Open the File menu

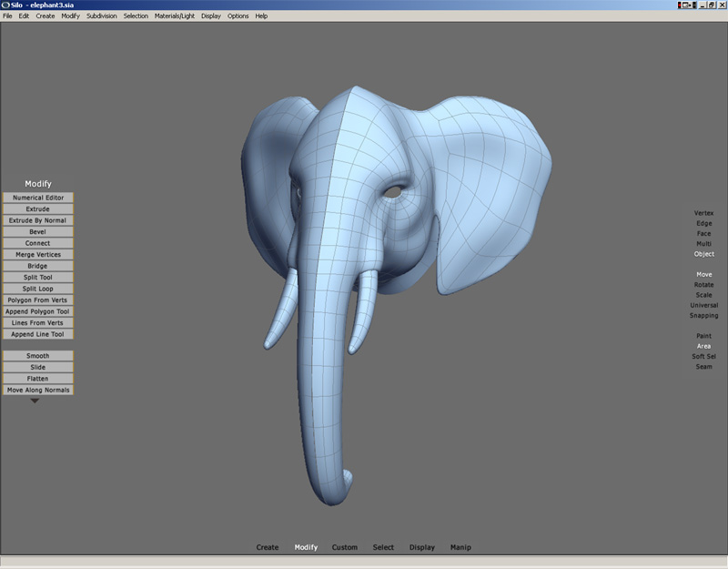click(x=7, y=15)
